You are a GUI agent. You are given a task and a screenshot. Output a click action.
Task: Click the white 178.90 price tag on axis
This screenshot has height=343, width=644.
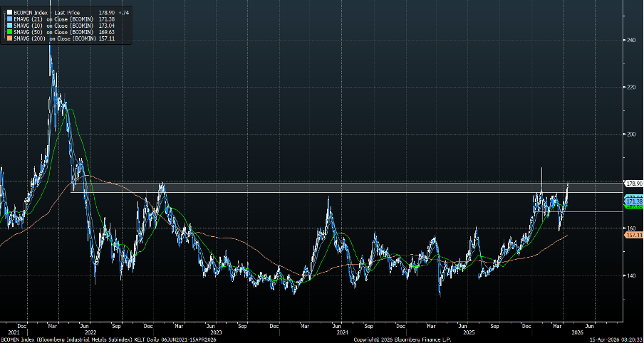point(633,183)
